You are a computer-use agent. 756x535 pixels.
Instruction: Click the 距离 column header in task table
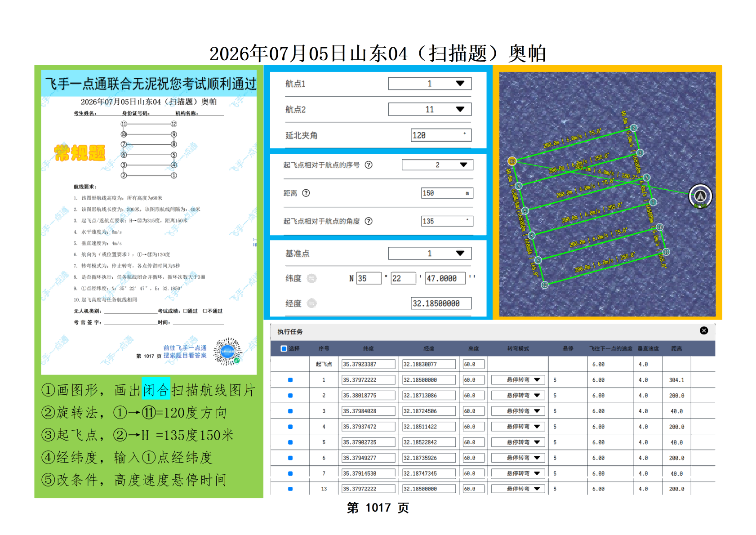click(676, 348)
